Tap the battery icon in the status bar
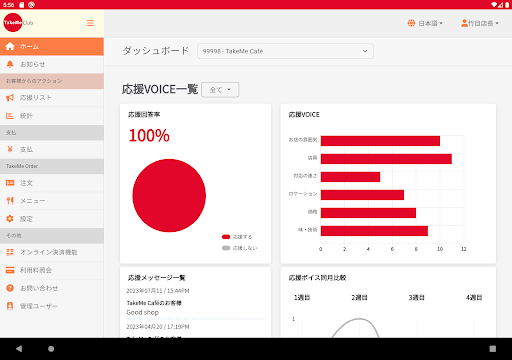The width and height of the screenshot is (512, 360). point(507,5)
